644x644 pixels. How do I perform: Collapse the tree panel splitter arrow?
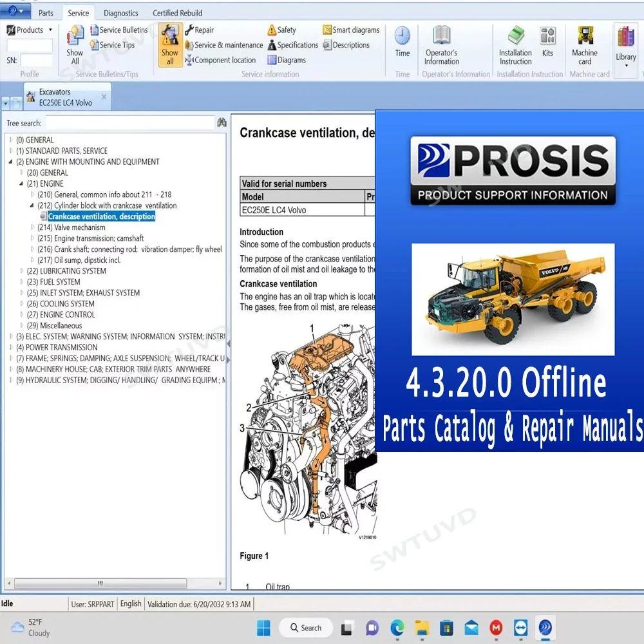[228, 344]
